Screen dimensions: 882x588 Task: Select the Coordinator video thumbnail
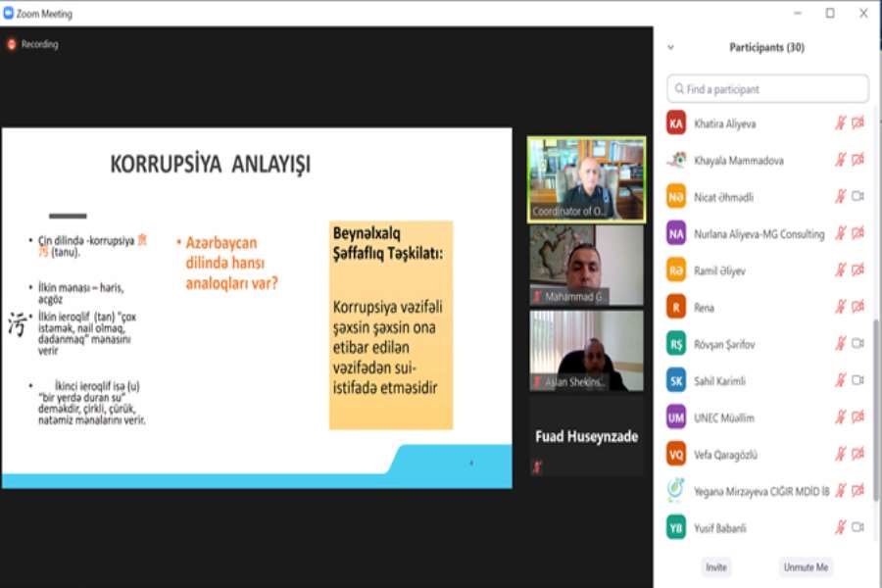click(x=586, y=179)
